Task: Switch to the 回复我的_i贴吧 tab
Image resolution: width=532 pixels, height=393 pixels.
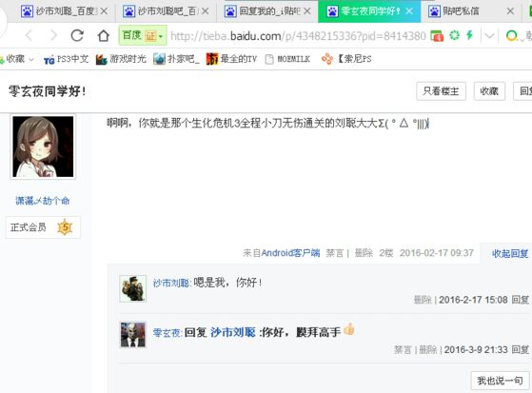Action: [267, 11]
